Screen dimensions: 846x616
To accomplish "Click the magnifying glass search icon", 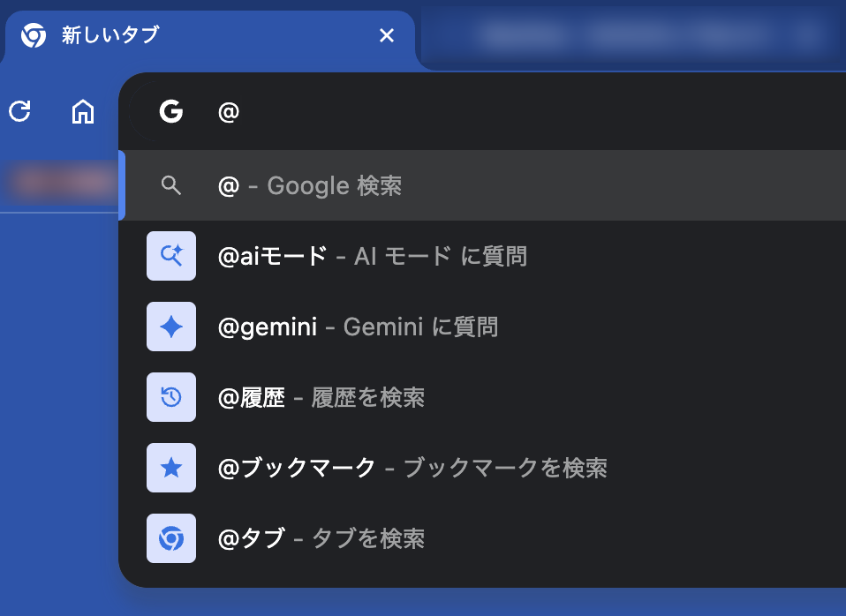I will pos(171,185).
